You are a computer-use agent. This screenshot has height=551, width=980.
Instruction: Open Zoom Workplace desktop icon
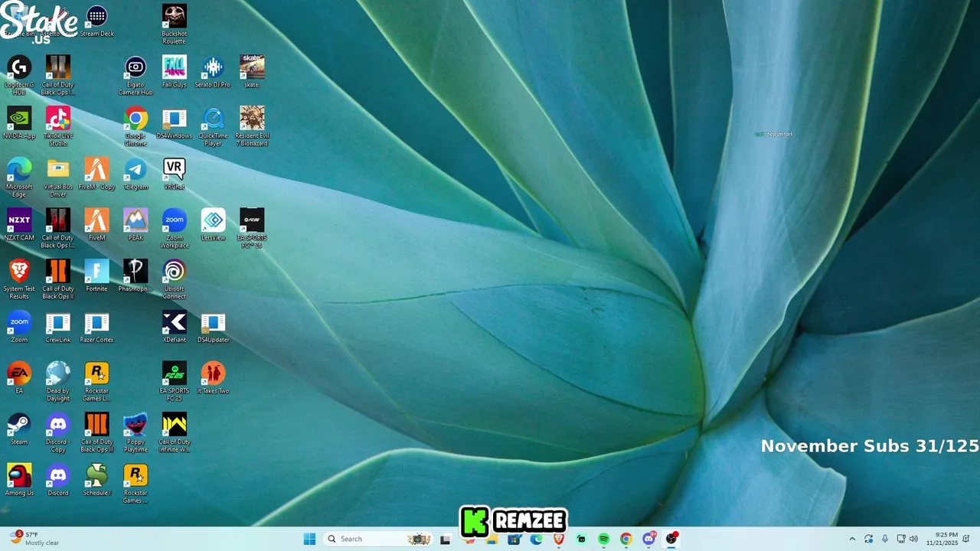coord(174,229)
